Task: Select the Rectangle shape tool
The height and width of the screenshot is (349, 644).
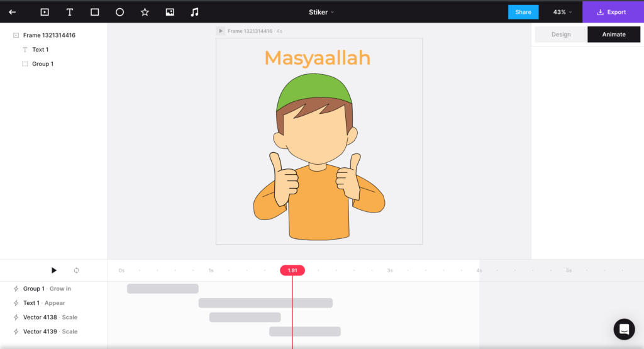Action: (95, 12)
